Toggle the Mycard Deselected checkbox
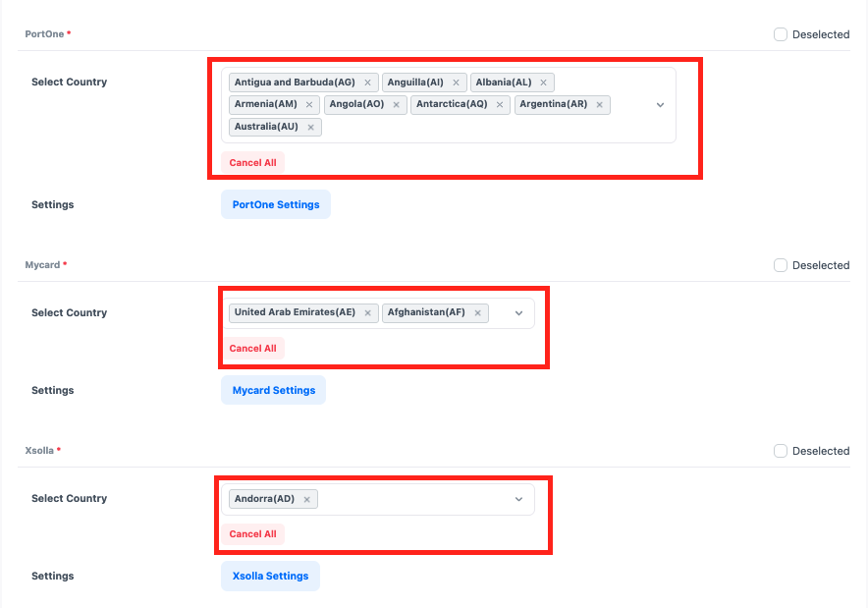 (x=781, y=265)
